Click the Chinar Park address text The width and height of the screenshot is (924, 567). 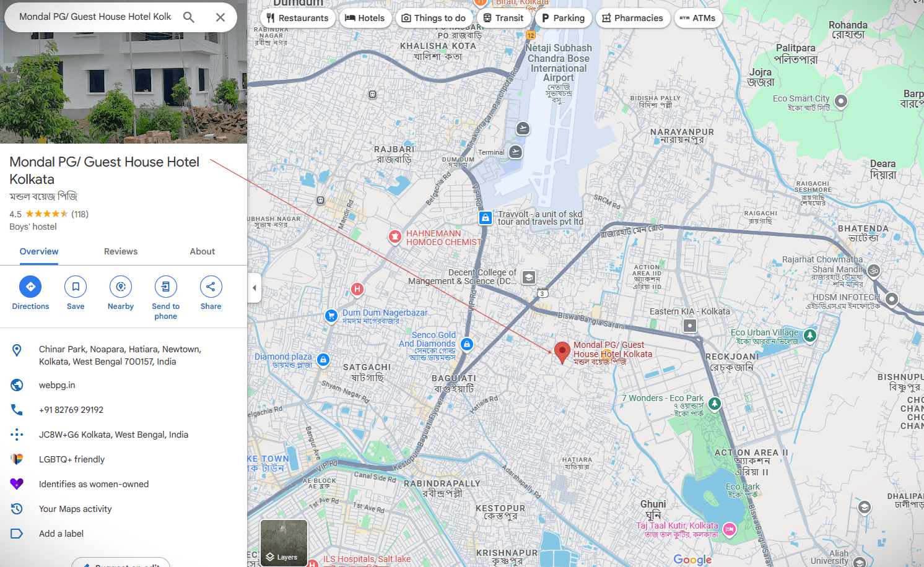pyautogui.click(x=120, y=355)
